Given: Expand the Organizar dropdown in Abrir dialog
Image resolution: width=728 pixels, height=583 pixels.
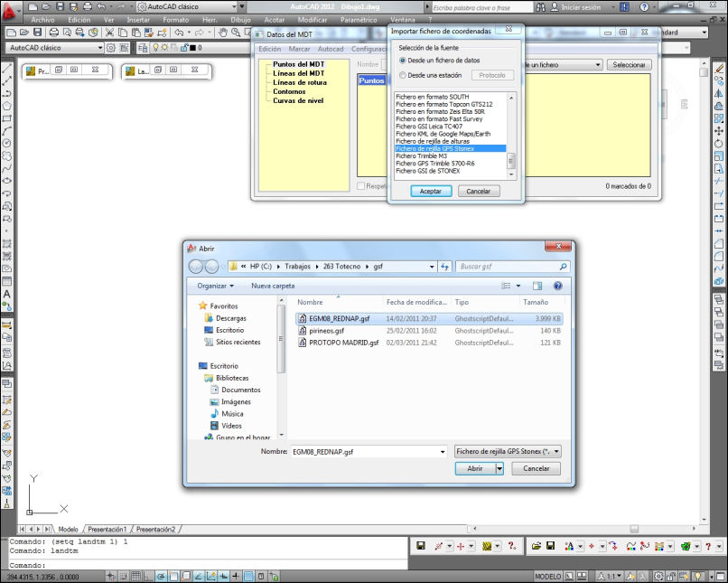Looking at the screenshot, I should tap(216, 286).
